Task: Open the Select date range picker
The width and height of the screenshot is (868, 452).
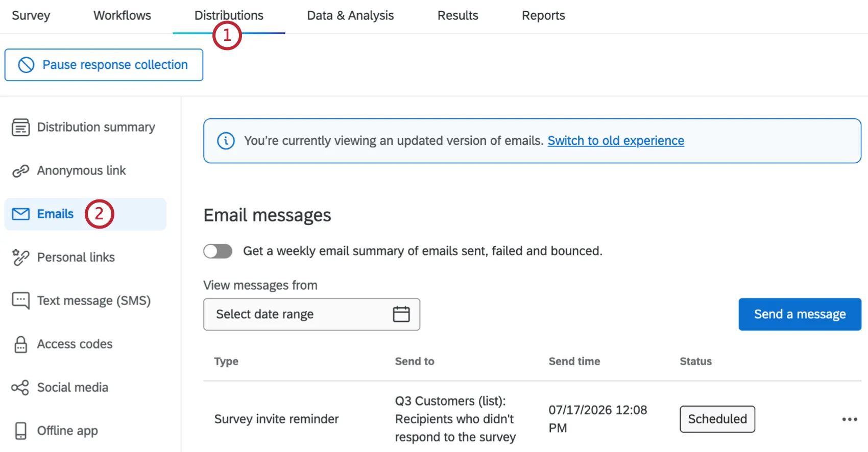Action: click(x=311, y=314)
